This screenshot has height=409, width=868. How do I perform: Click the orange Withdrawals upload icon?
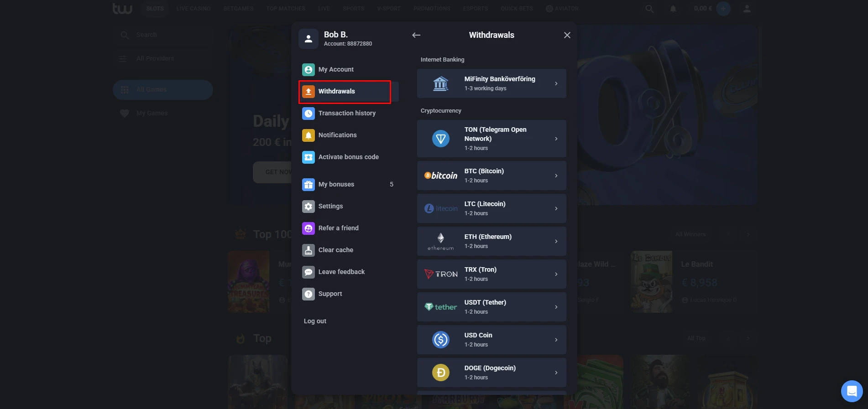coord(309,92)
